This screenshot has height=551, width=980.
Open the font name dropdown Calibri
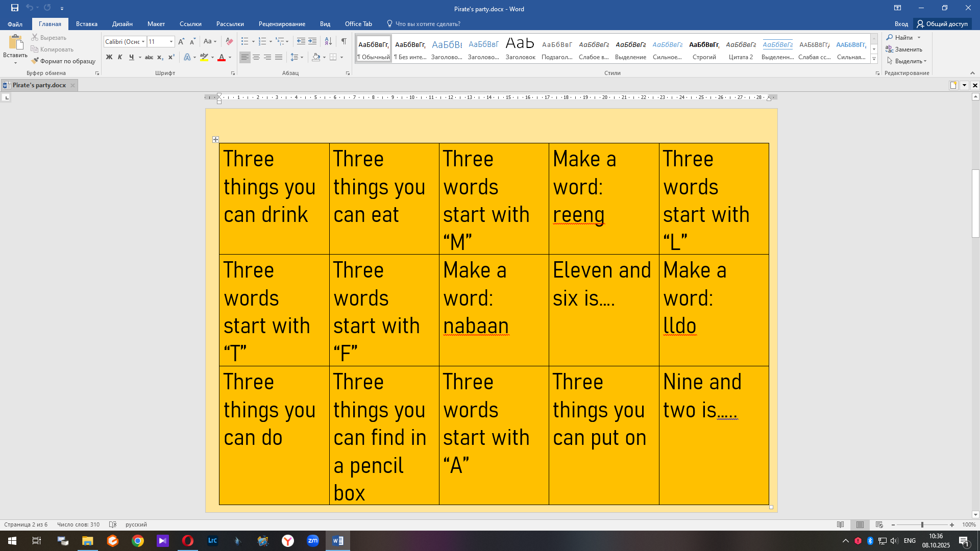click(143, 41)
